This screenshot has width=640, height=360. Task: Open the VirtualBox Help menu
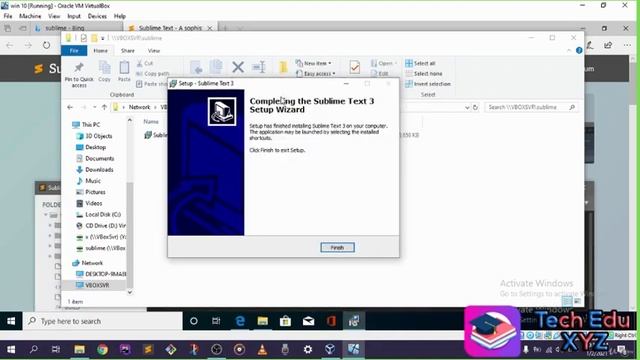click(x=120, y=16)
